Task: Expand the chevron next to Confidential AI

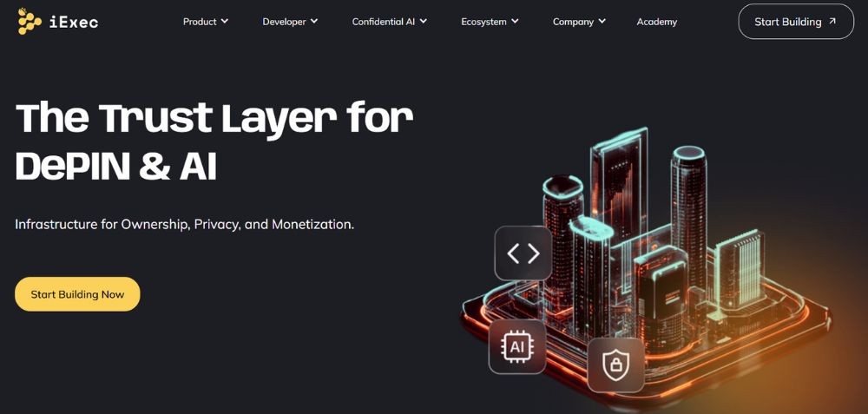Action: 424,21
